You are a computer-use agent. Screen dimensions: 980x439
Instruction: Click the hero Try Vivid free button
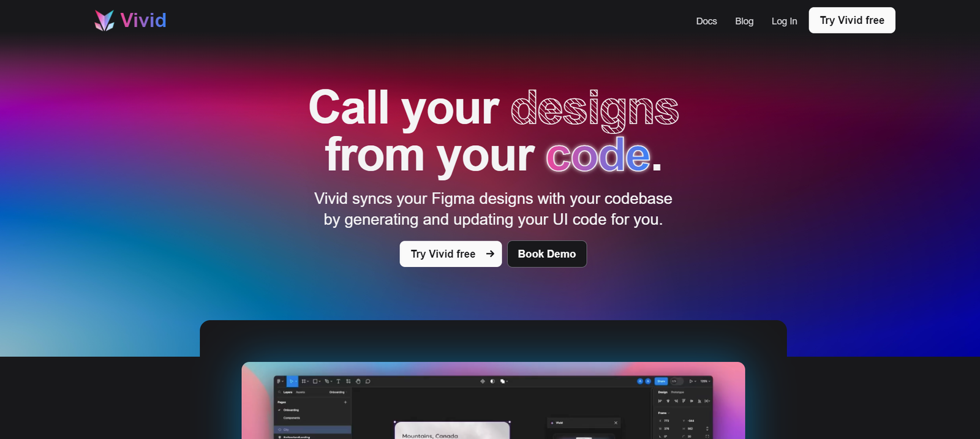450,254
